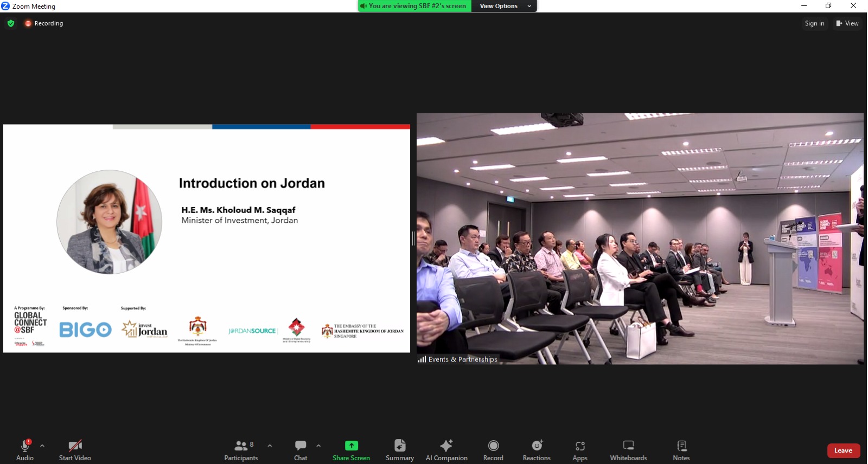The width and height of the screenshot is (868, 464).
Task: Turn on camera with Start Video
Action: pyautogui.click(x=75, y=450)
